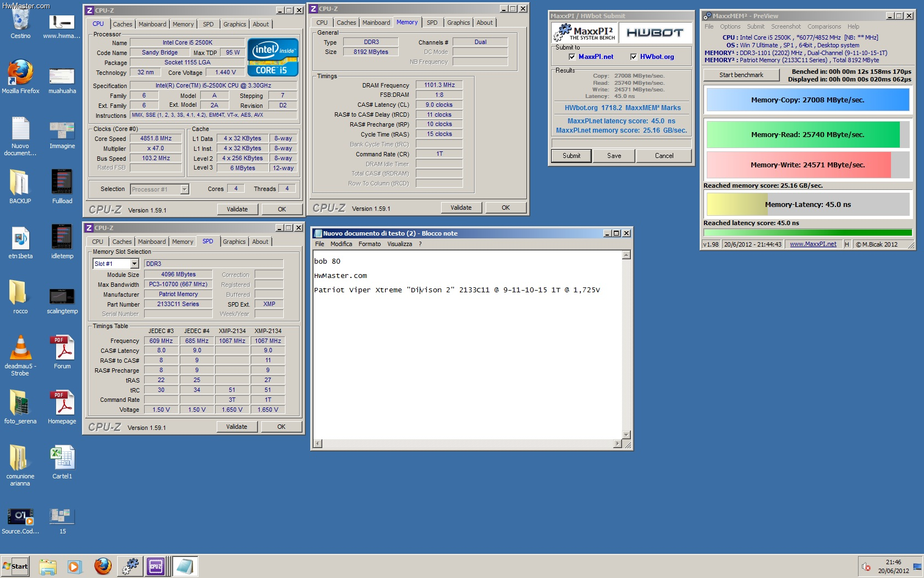924x578 pixels.
Task: Click the Firefox taskbar icon
Action: click(x=102, y=566)
